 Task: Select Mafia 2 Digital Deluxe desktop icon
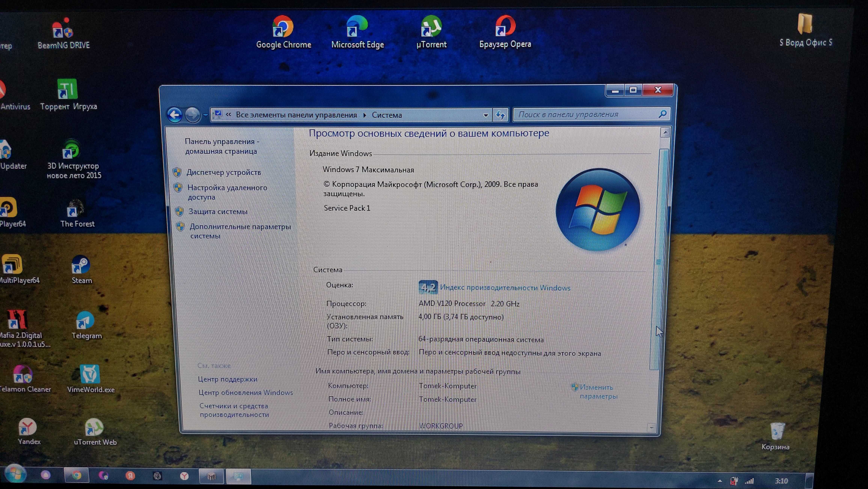coord(24,329)
